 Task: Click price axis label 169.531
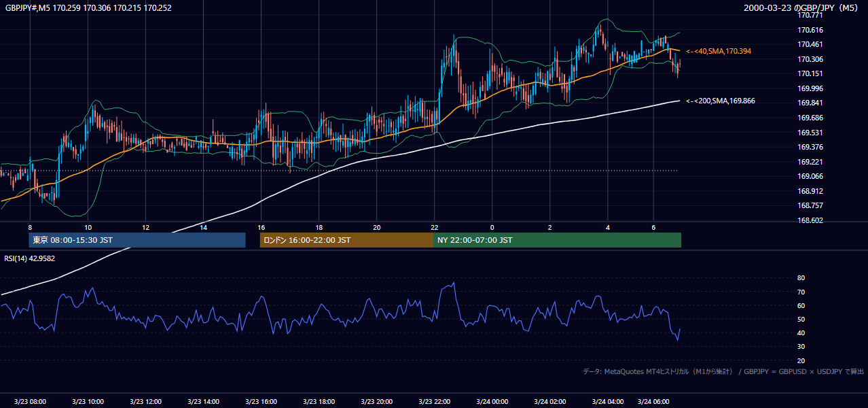point(810,133)
